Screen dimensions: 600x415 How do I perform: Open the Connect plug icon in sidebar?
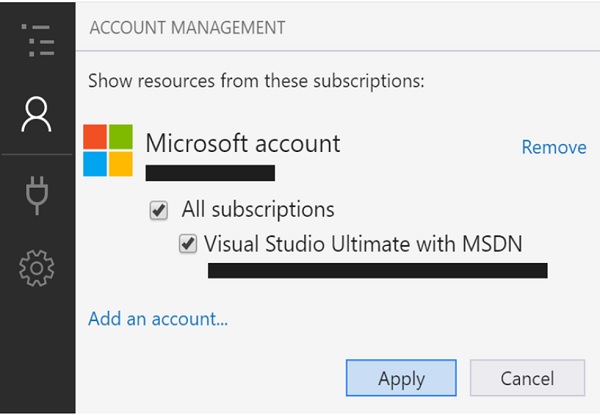[37, 192]
